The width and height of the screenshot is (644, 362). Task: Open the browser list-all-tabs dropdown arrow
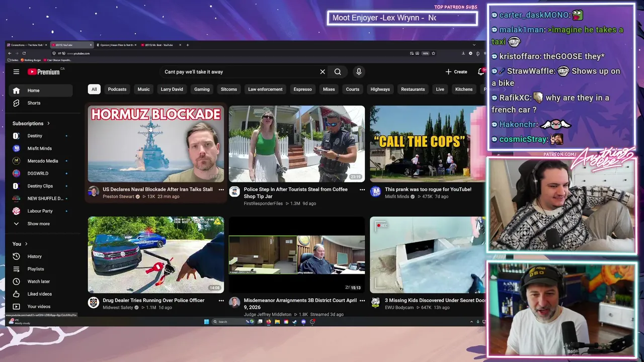(474, 45)
